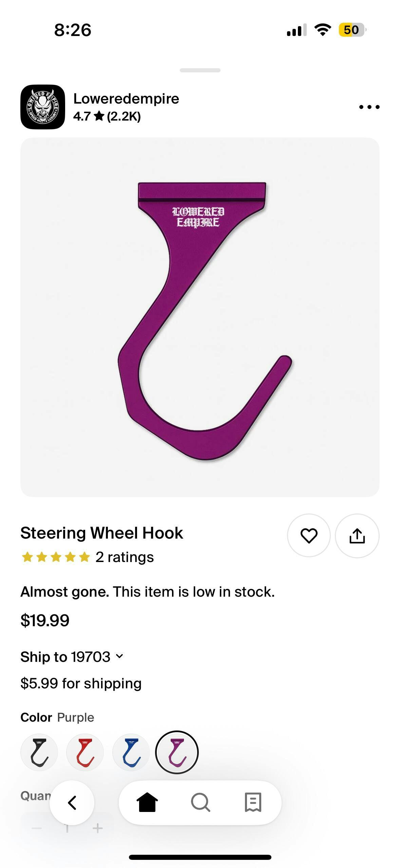Expand the Ship to 19703 dropdown
The width and height of the screenshot is (400, 868).
tap(72, 657)
